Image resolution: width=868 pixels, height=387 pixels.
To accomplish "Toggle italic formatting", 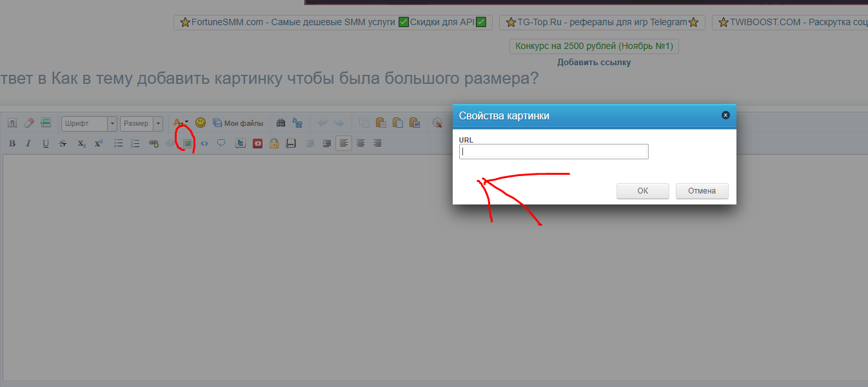I will pos(28,143).
